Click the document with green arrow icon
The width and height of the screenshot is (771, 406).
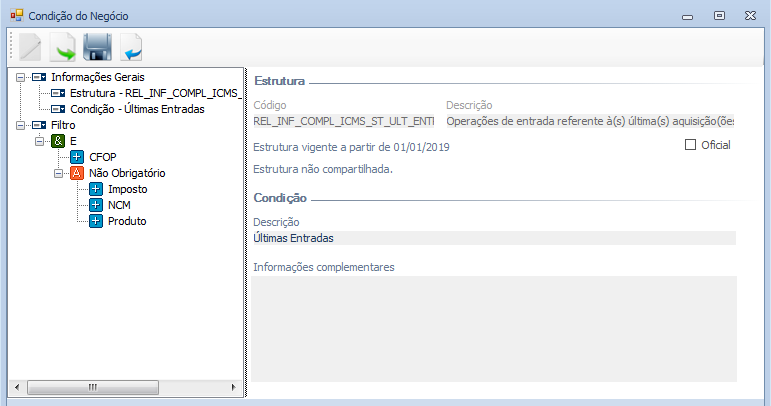63,47
